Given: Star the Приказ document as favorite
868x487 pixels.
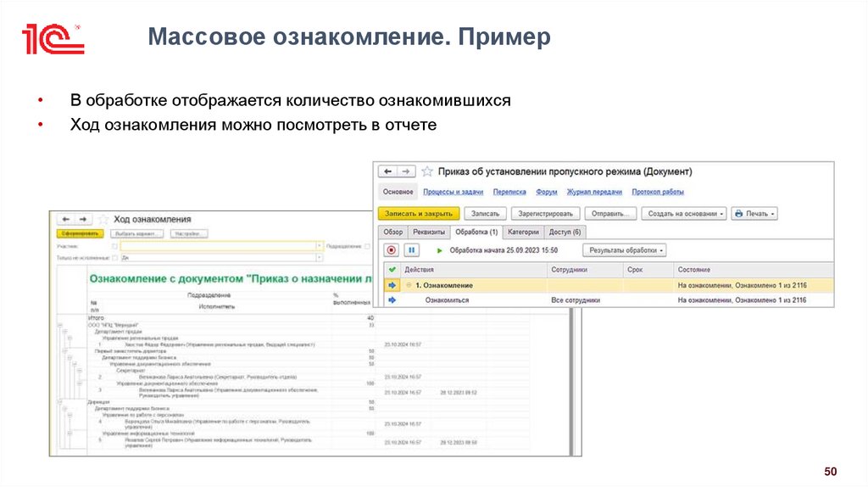Looking at the screenshot, I should point(427,171).
